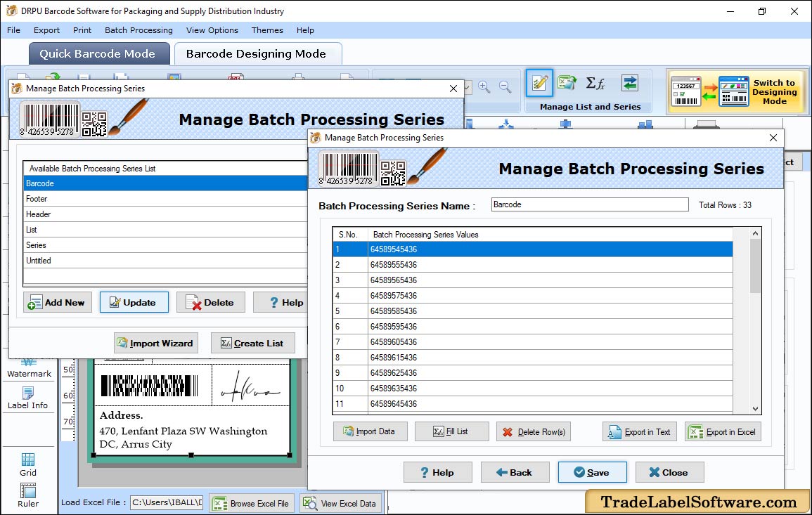812x515 pixels.
Task: Click Help beside the Delete button
Action: click(x=281, y=302)
